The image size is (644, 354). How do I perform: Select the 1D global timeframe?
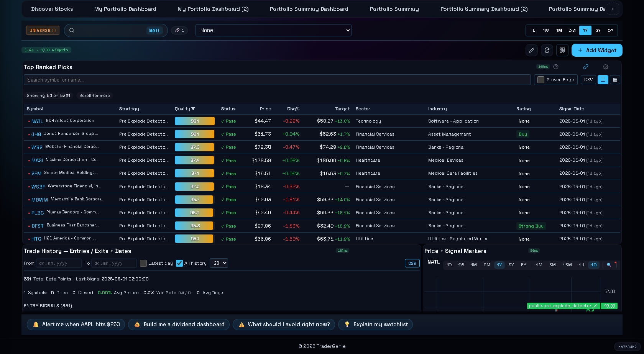533,30
